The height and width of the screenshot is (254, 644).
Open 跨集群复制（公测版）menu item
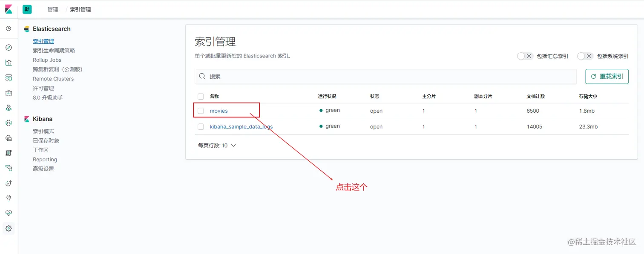coord(57,69)
